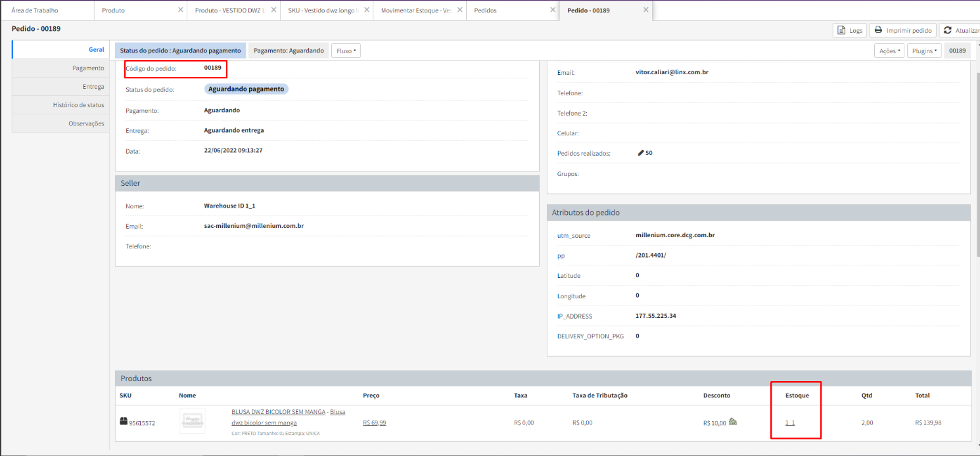This screenshot has width=980, height=456.
Task: Click seller email sac-millenium@millenium.com.br
Action: coord(254,225)
